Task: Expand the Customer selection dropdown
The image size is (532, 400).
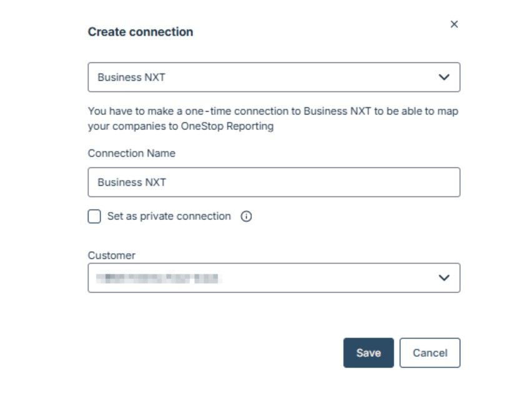Action: (273, 277)
